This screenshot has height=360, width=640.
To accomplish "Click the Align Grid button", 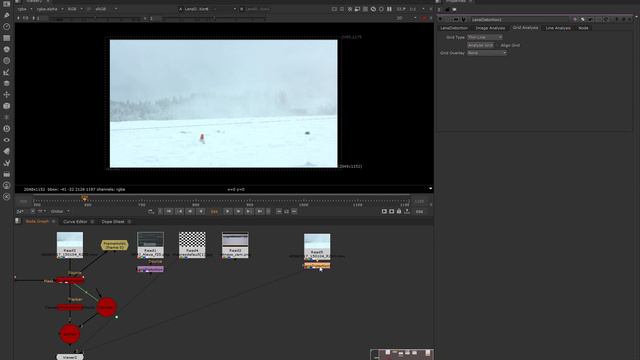I will 510,45.
